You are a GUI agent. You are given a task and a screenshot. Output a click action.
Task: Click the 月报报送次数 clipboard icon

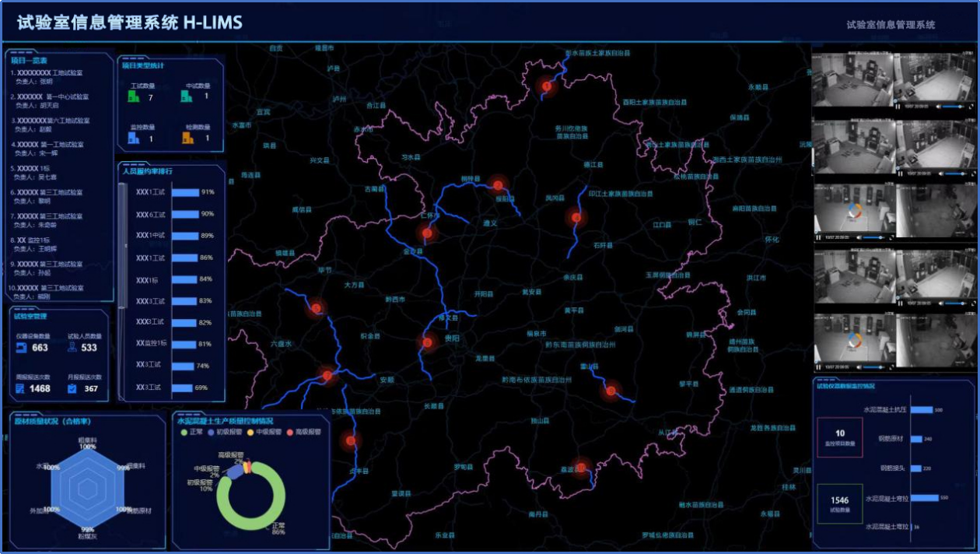(72, 388)
